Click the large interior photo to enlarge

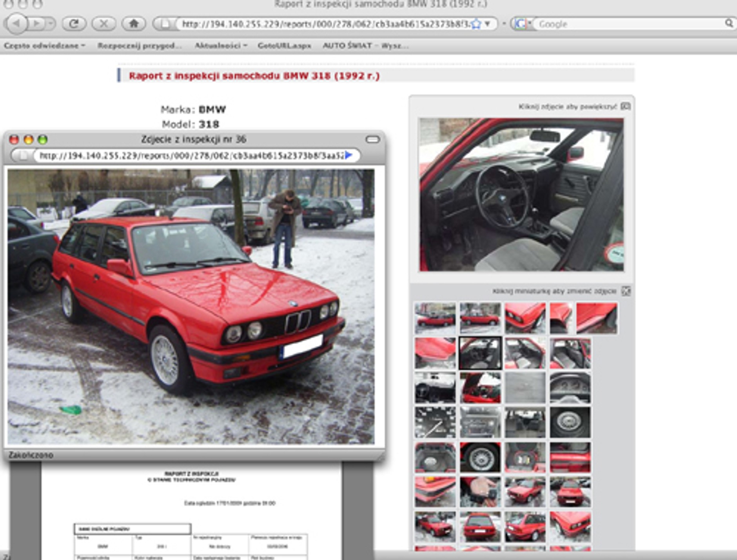tap(521, 195)
